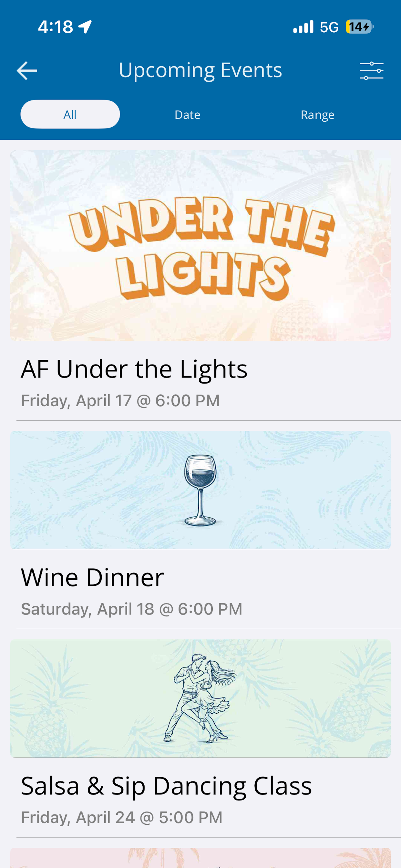Switch to the Date tab
This screenshot has height=868, width=401.
point(187,115)
